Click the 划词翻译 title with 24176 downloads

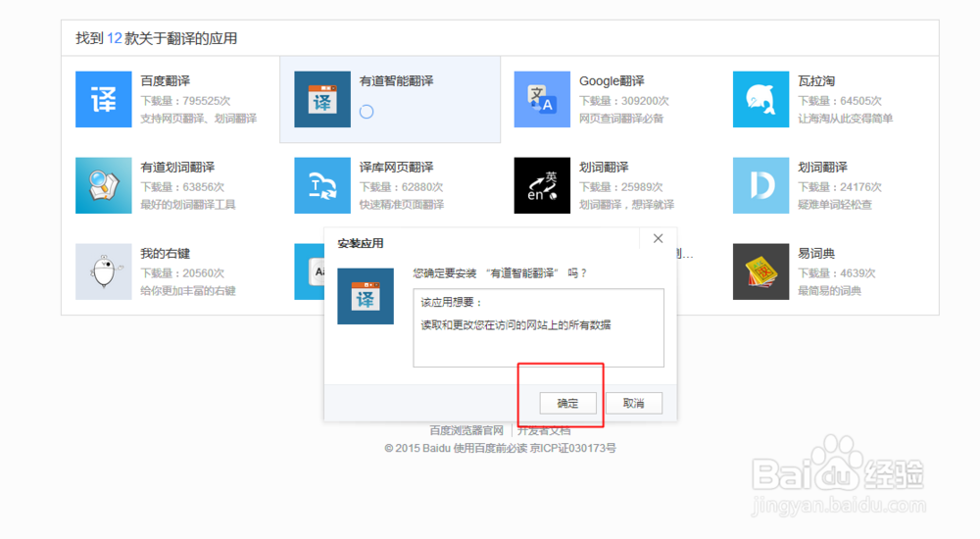pyautogui.click(x=822, y=167)
